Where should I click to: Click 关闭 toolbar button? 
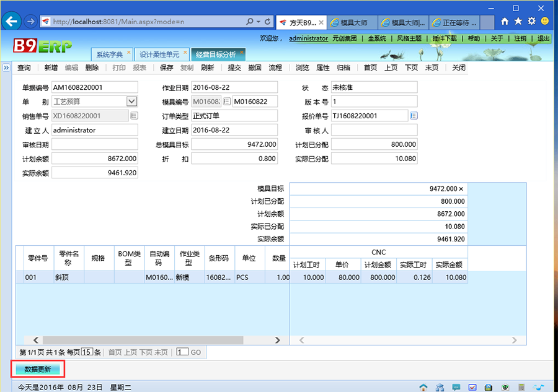pos(459,68)
